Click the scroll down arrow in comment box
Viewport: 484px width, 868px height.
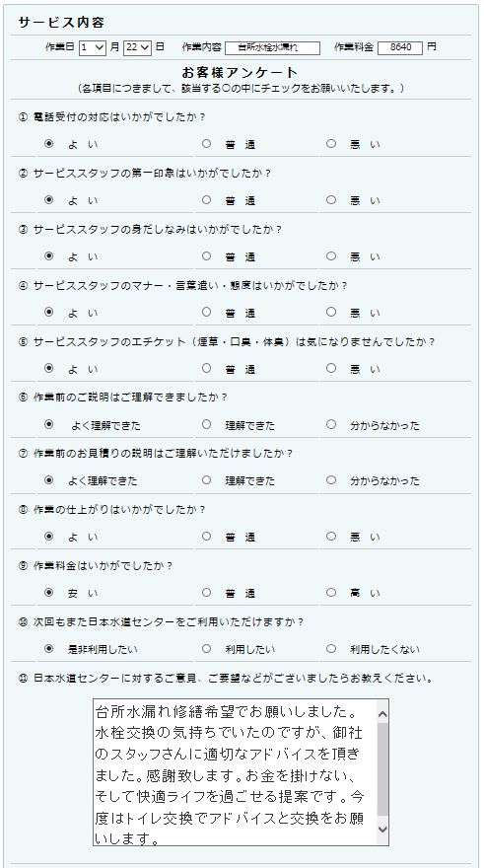[x=382, y=830]
